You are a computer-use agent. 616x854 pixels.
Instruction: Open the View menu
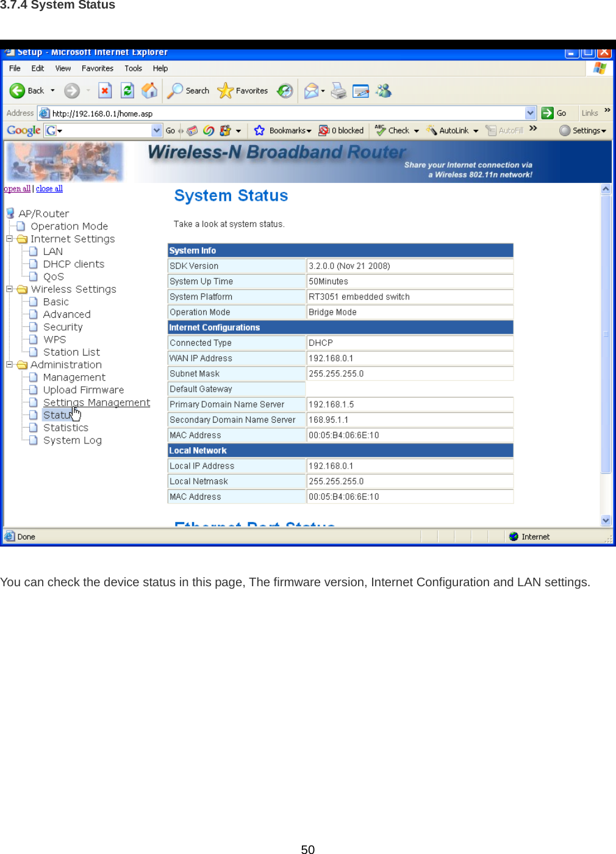pos(62,68)
